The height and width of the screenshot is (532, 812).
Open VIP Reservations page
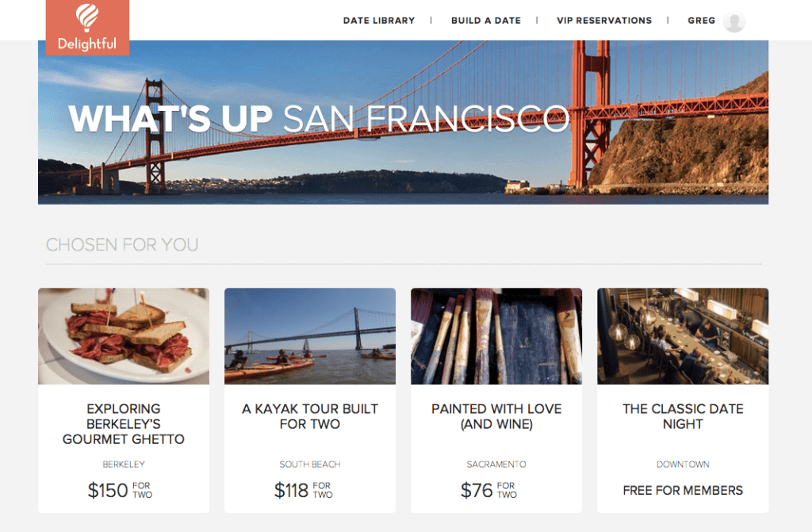tap(604, 21)
